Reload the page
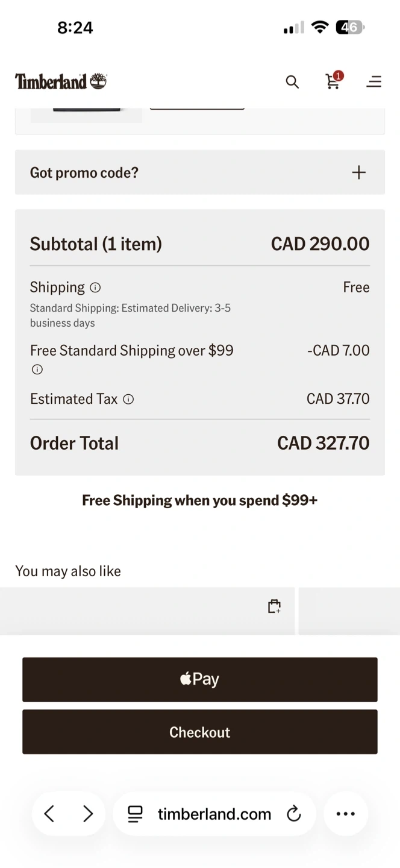This screenshot has height=868, width=400. click(294, 814)
